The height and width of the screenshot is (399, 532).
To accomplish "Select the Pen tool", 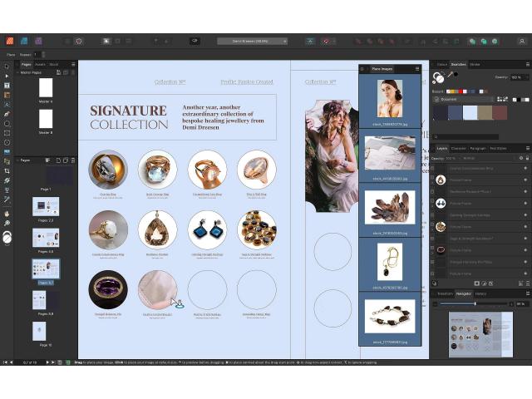I will pos(7,113).
